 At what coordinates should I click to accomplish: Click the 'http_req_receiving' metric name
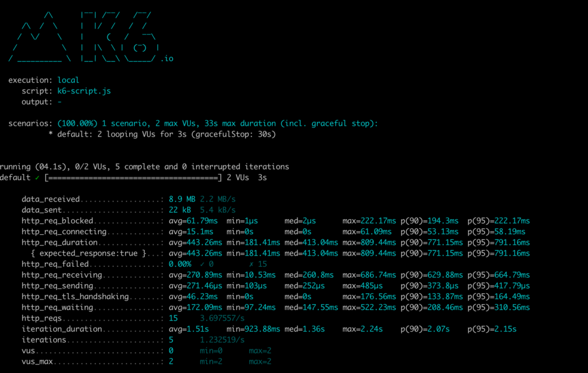[62, 275]
